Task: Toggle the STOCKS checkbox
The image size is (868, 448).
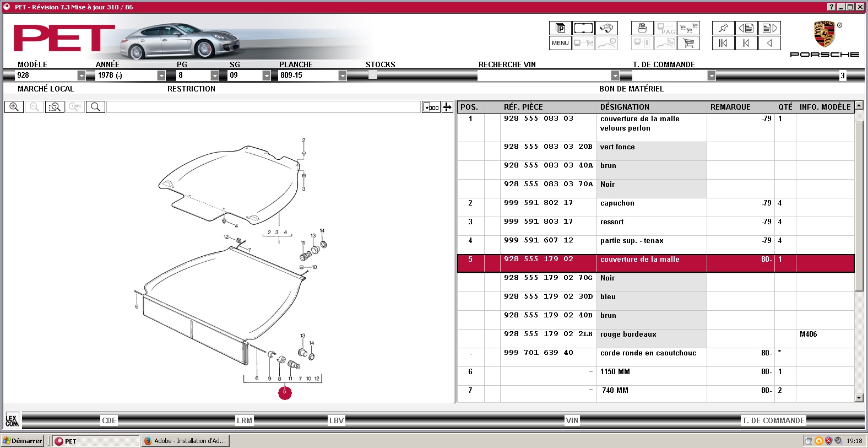Action: pyautogui.click(x=372, y=75)
